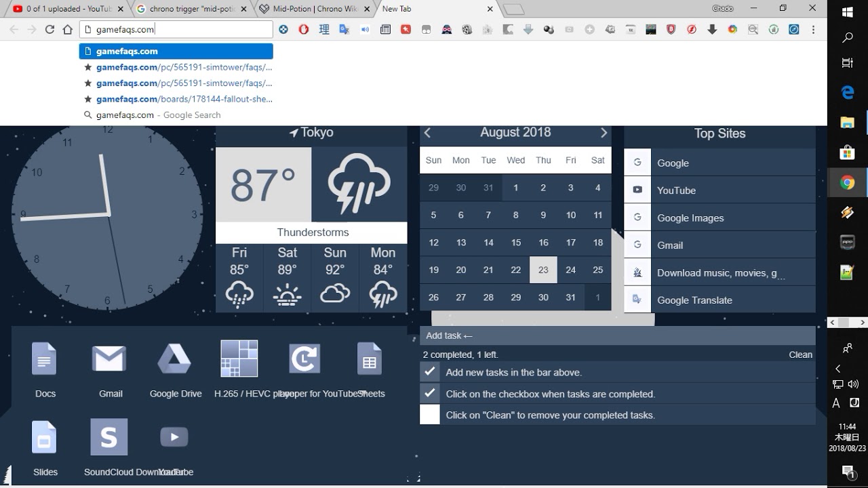The width and height of the screenshot is (868, 488).
Task: Click the black download arrow extension
Action: tap(712, 29)
